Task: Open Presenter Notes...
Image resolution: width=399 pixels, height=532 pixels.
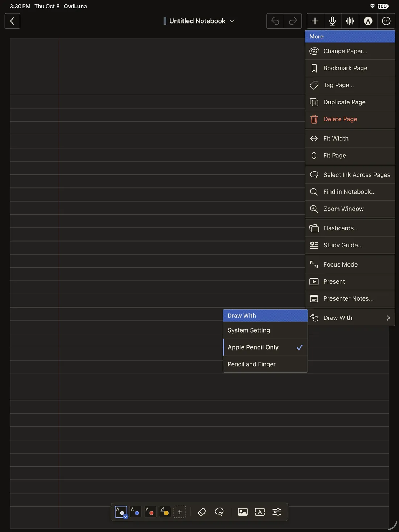Action: click(350, 298)
